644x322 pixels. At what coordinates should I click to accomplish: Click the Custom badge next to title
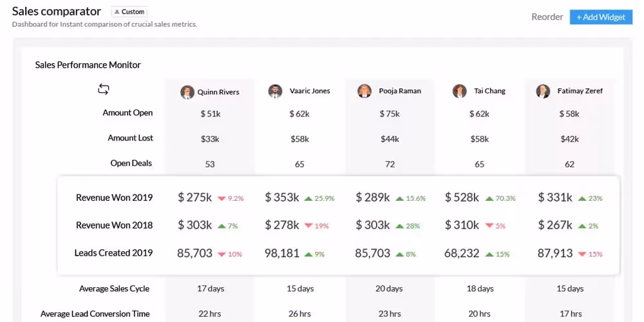(x=129, y=12)
